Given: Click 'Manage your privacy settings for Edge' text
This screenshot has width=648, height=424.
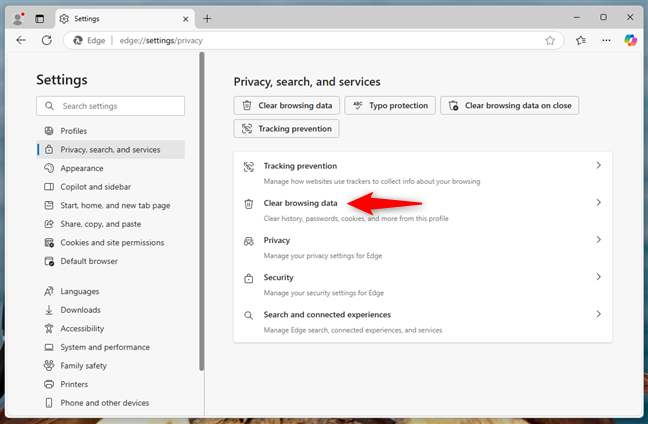Looking at the screenshot, I should point(323,256).
